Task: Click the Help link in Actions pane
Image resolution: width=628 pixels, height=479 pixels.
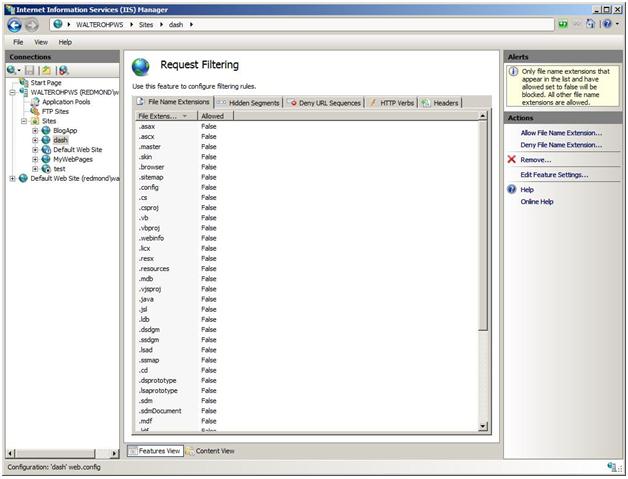Action: click(x=527, y=190)
